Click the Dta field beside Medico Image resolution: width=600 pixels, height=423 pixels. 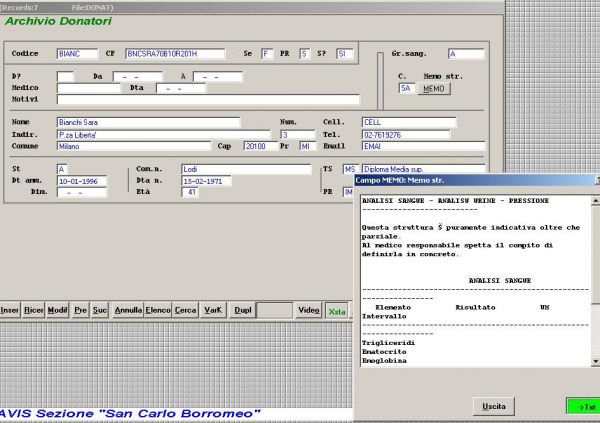pyautogui.click(x=181, y=88)
